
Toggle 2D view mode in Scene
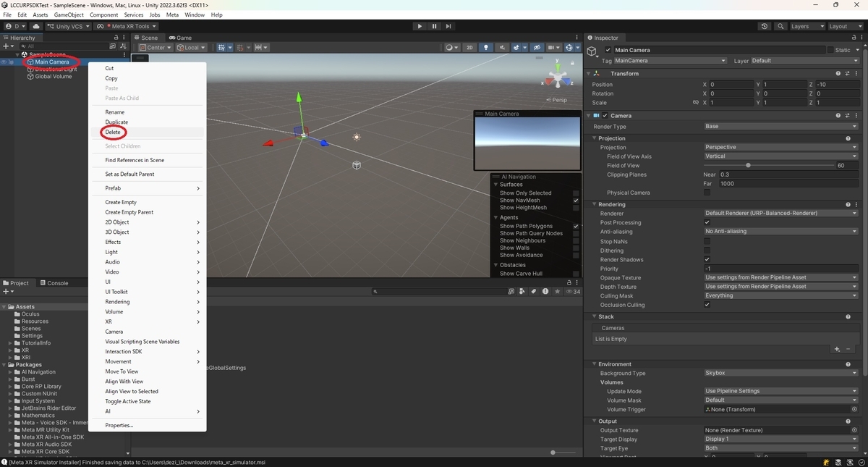(469, 48)
